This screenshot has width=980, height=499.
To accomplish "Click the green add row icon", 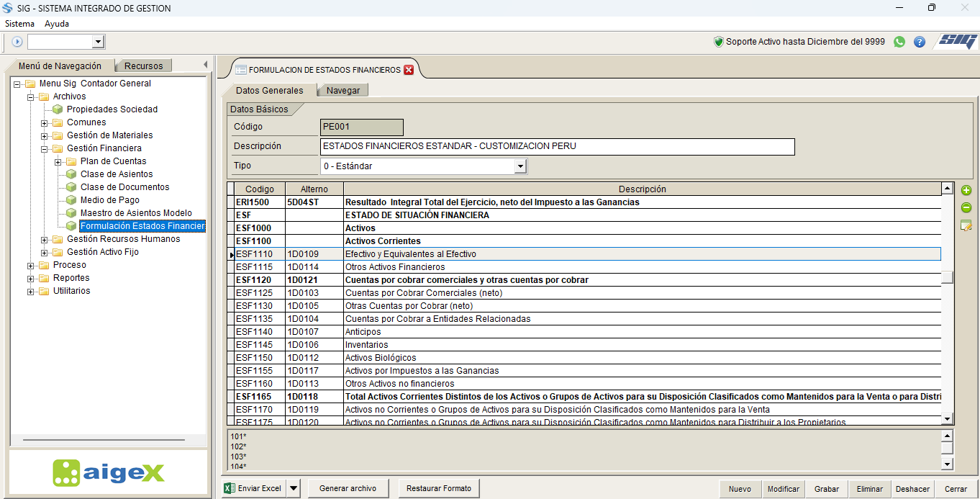I will click(x=966, y=191).
